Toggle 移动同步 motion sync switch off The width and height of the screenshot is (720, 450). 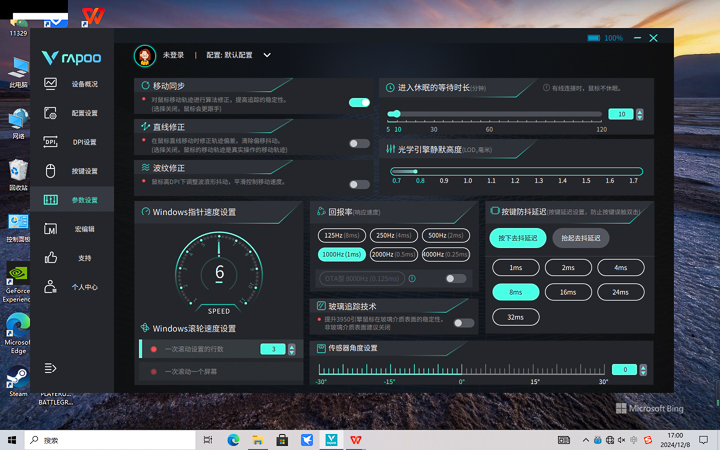(359, 102)
